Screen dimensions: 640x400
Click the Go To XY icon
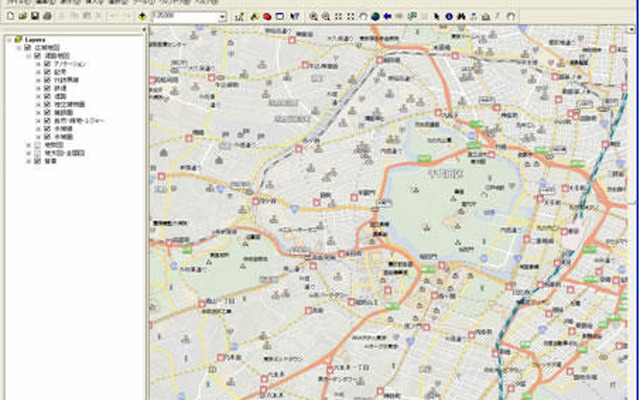tap(474, 17)
